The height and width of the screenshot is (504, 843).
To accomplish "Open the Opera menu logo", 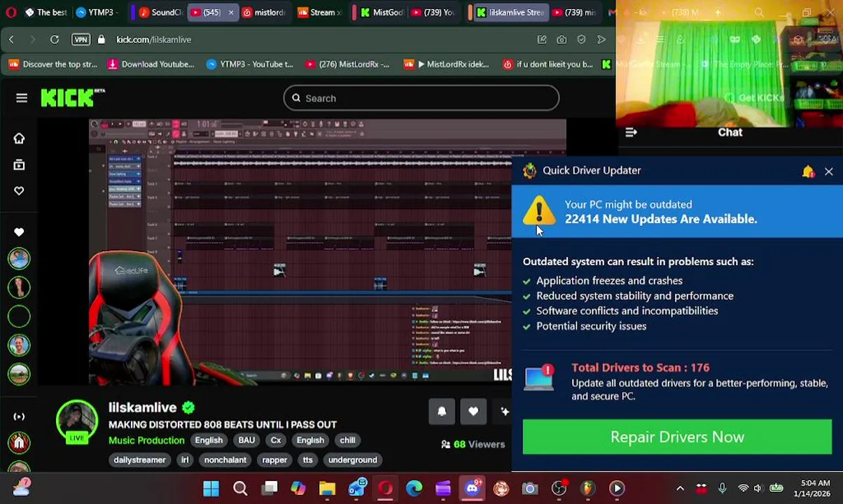I will click(x=11, y=12).
